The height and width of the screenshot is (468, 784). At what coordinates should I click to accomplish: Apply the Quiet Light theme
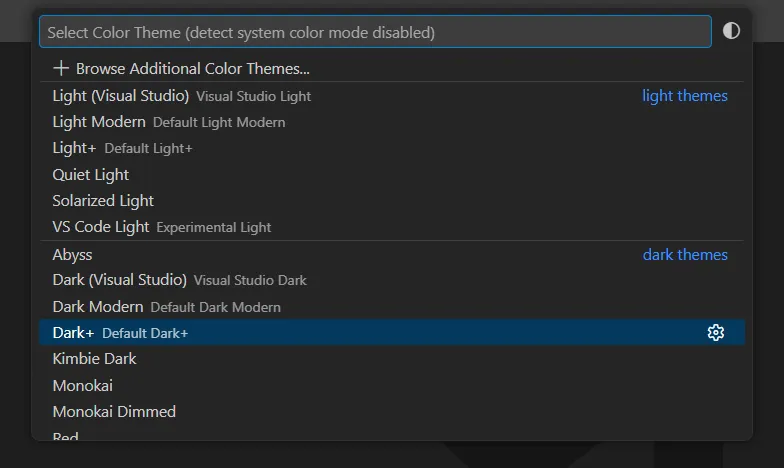91,175
